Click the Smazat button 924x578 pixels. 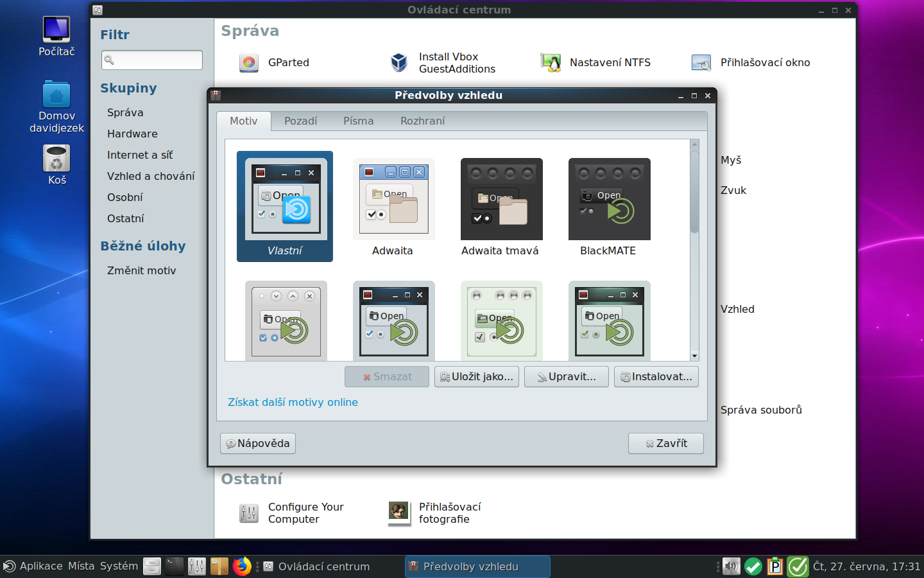coord(387,376)
